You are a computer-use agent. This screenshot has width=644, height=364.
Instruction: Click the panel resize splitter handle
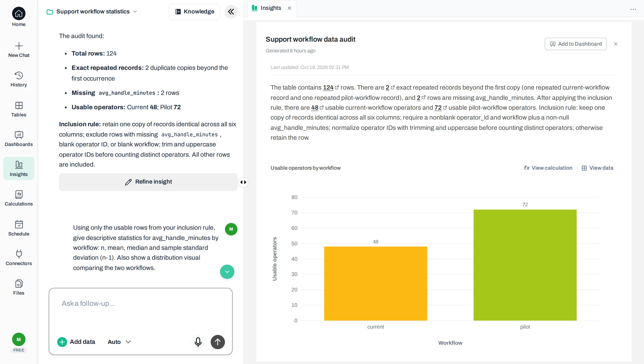pyautogui.click(x=243, y=182)
